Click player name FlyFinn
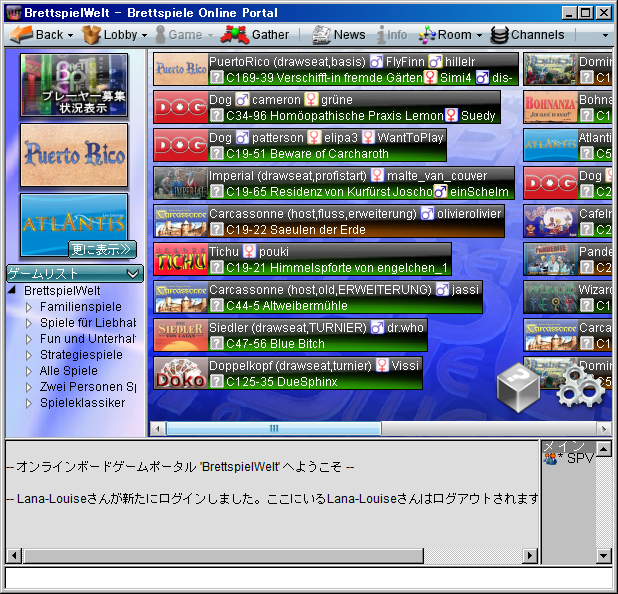The image size is (618, 594). click(x=405, y=62)
